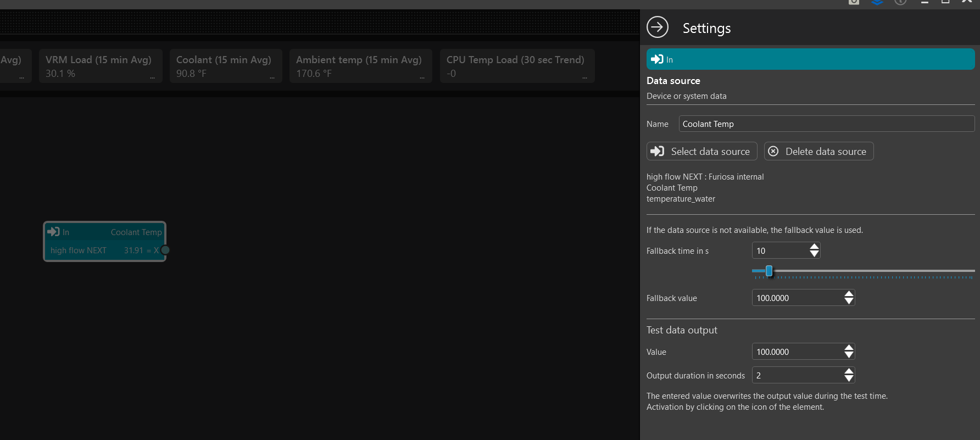
Task: Increase Fallback time in s with the up arrow
Action: [814, 247]
